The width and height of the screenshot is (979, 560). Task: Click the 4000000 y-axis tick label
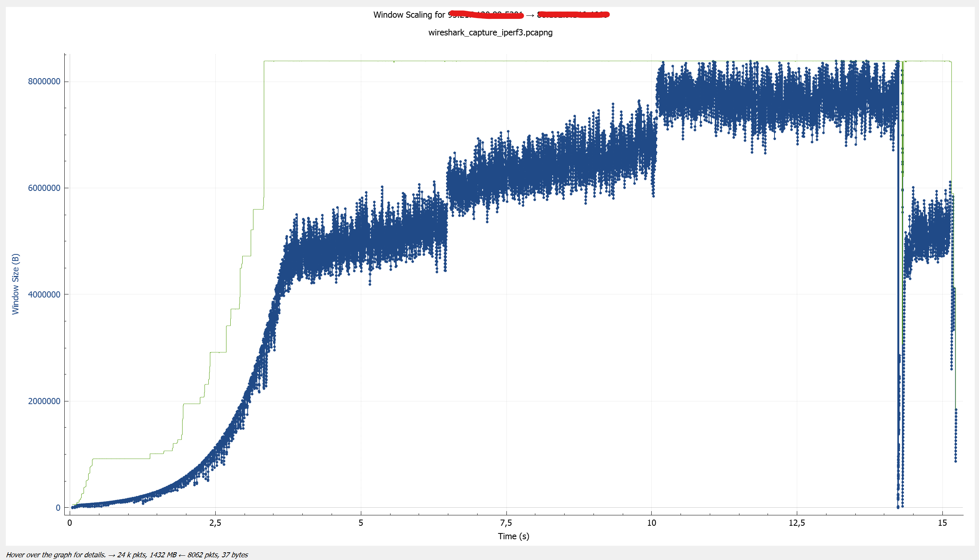coord(44,294)
